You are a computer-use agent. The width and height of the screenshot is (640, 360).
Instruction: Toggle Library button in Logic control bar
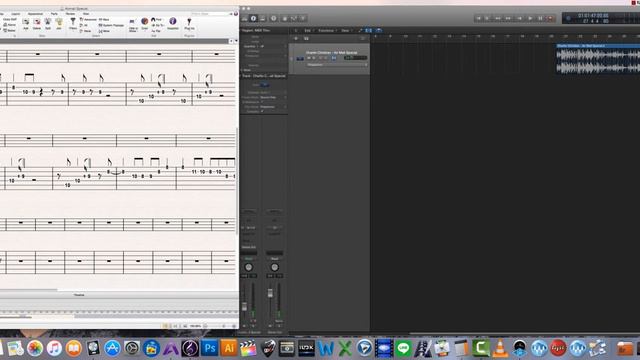[x=244, y=18]
